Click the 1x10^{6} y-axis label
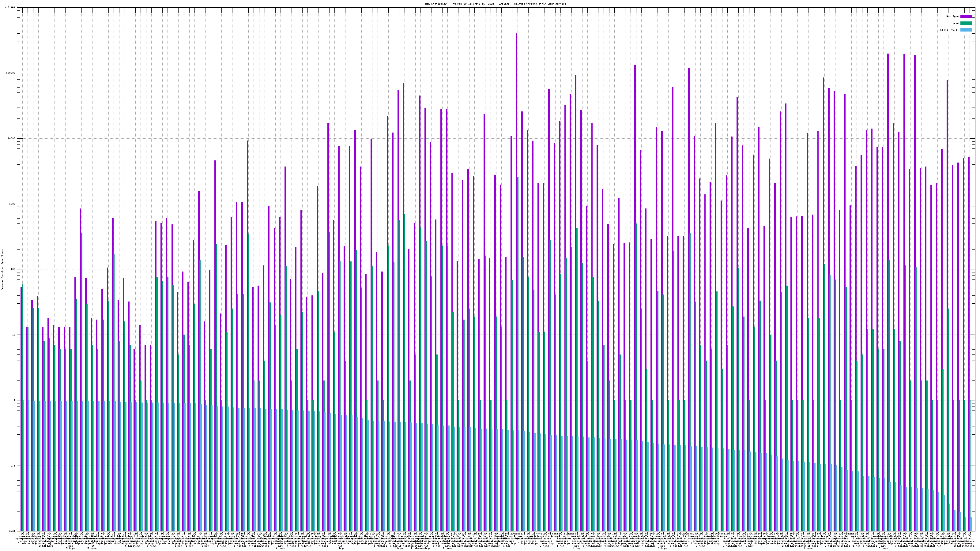The height and width of the screenshot is (551, 980). (9, 7)
